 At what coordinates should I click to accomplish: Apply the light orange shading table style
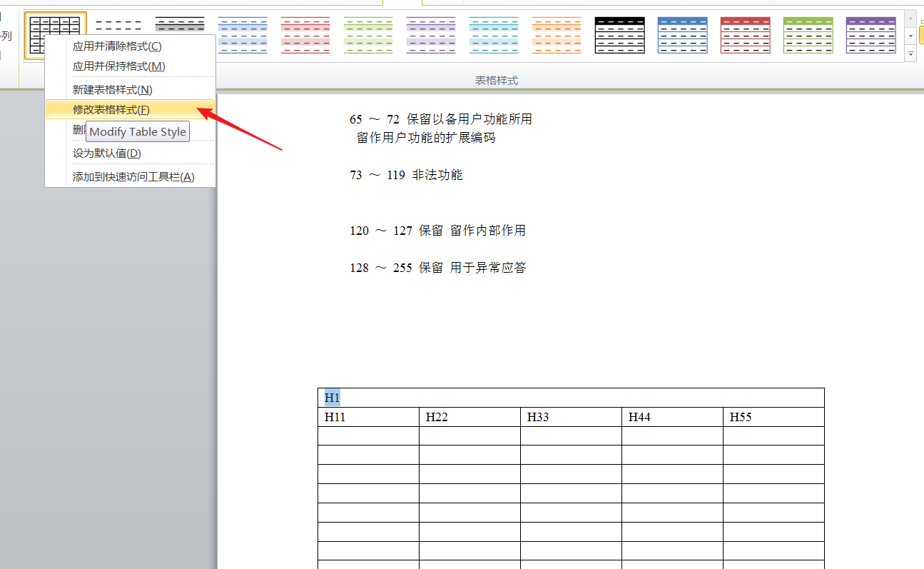click(x=557, y=36)
